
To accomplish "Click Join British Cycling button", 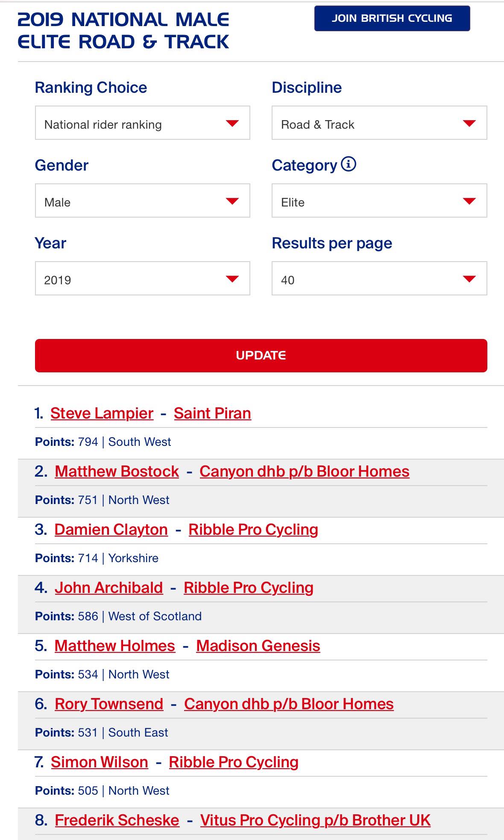I will (x=392, y=18).
